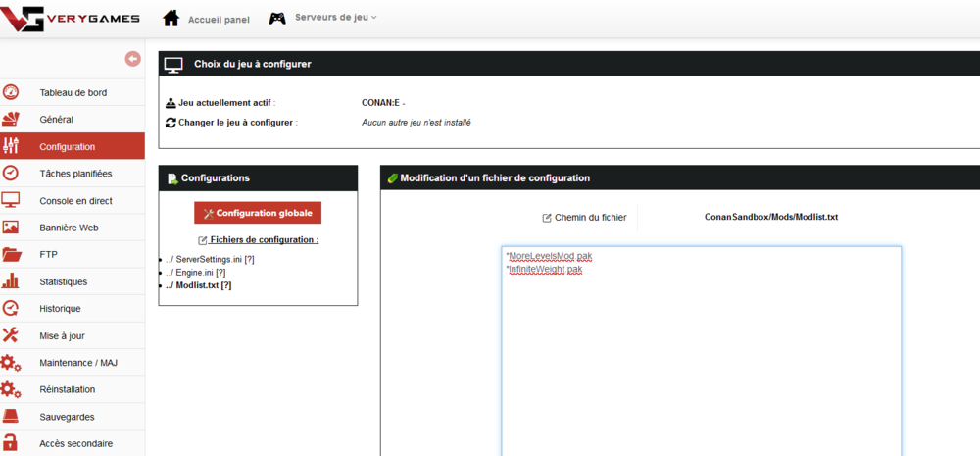This screenshot has width=980, height=456.
Task: Open Console en direct
Action: [x=75, y=201]
